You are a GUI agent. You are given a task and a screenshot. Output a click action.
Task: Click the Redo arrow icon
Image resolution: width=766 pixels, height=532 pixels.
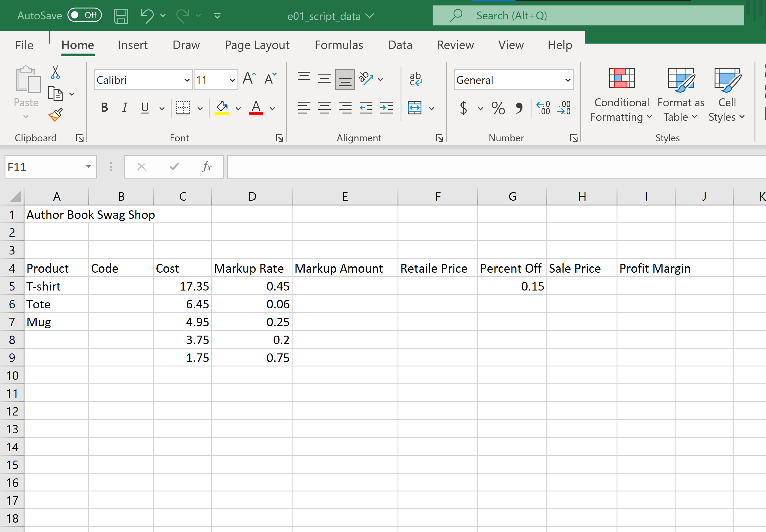point(183,16)
